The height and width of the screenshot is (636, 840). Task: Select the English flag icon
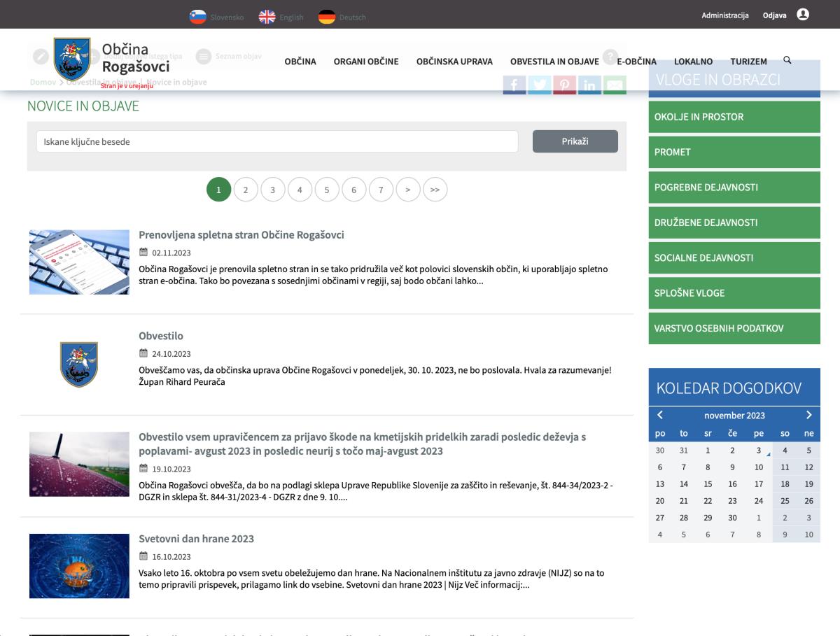tap(267, 17)
